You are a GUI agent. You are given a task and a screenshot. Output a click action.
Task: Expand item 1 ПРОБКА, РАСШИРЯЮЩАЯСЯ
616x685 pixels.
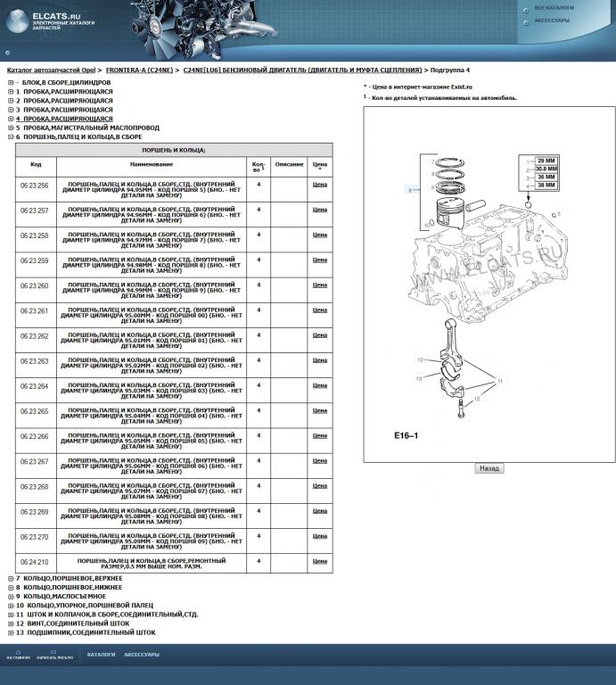[11, 92]
